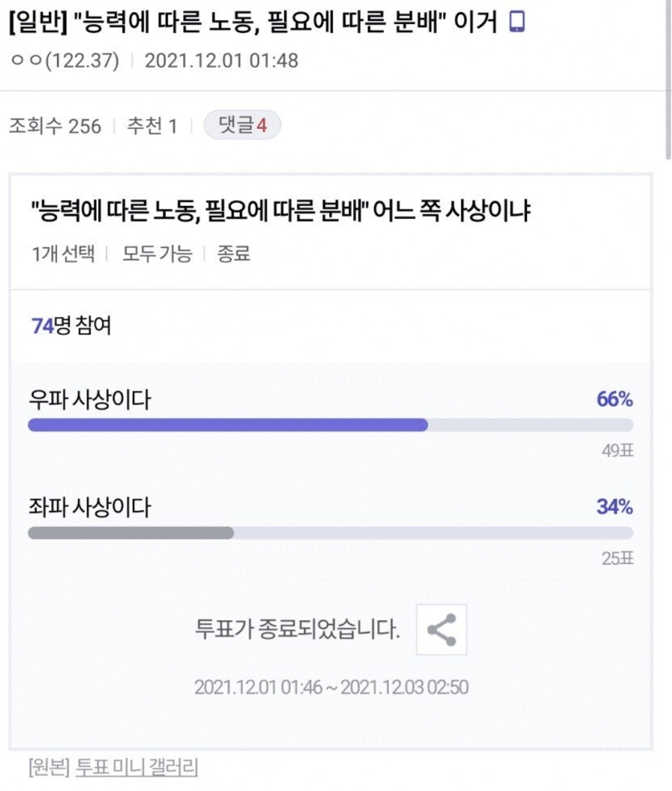Select the 좌파 사상이다 poll option

click(x=89, y=508)
